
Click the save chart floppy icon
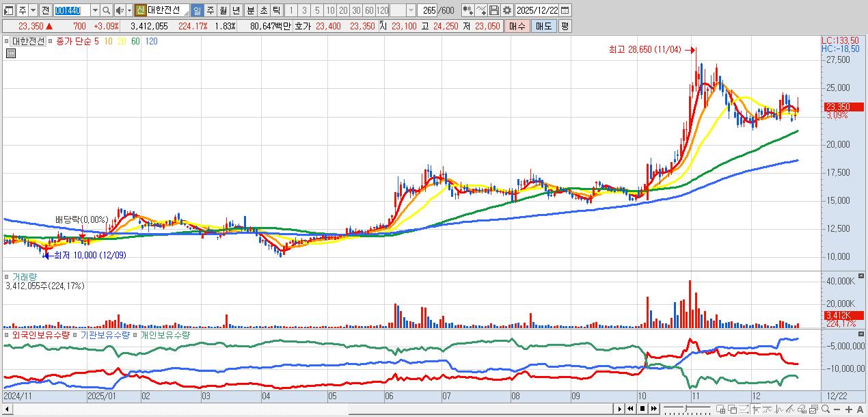coord(494,10)
